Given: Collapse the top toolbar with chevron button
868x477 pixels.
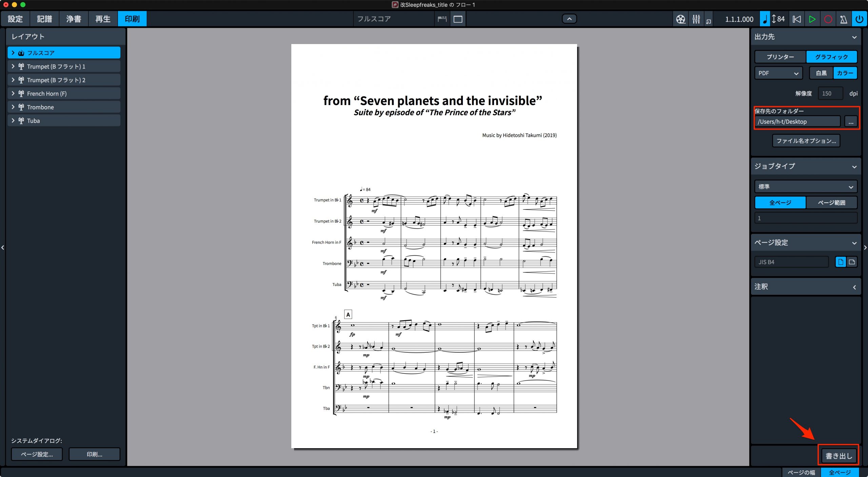Looking at the screenshot, I should (x=570, y=19).
